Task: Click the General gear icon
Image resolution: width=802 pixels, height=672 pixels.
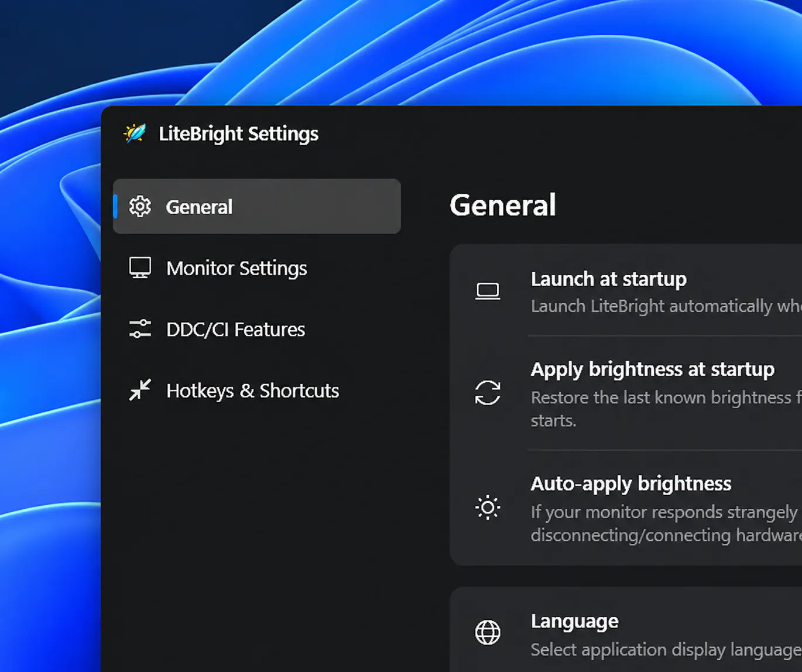Action: (140, 207)
